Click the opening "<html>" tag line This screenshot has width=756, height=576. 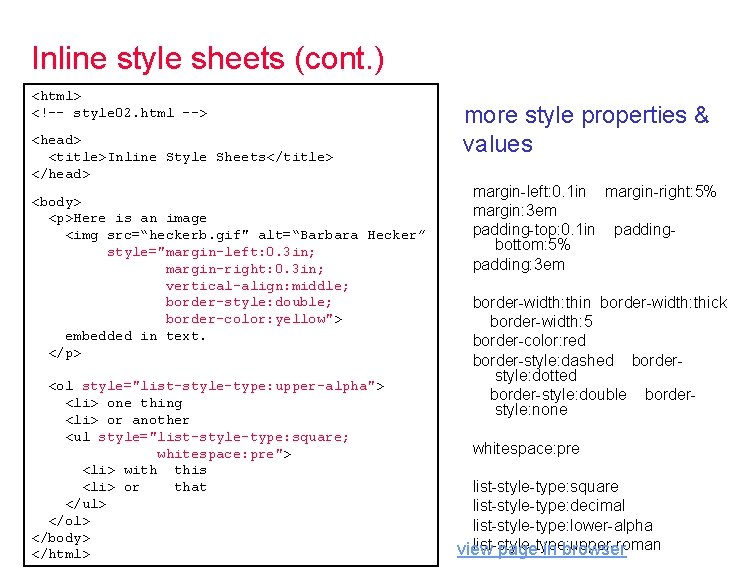(56, 96)
